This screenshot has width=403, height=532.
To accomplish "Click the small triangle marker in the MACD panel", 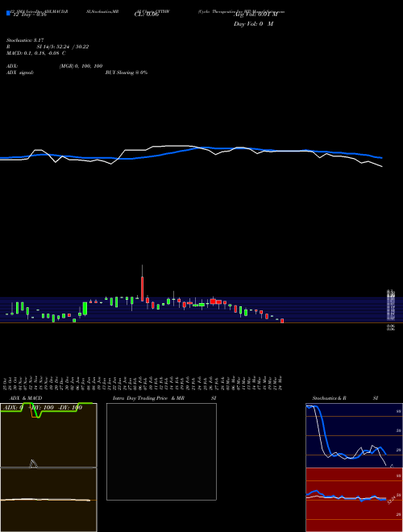I will click(x=33, y=463).
